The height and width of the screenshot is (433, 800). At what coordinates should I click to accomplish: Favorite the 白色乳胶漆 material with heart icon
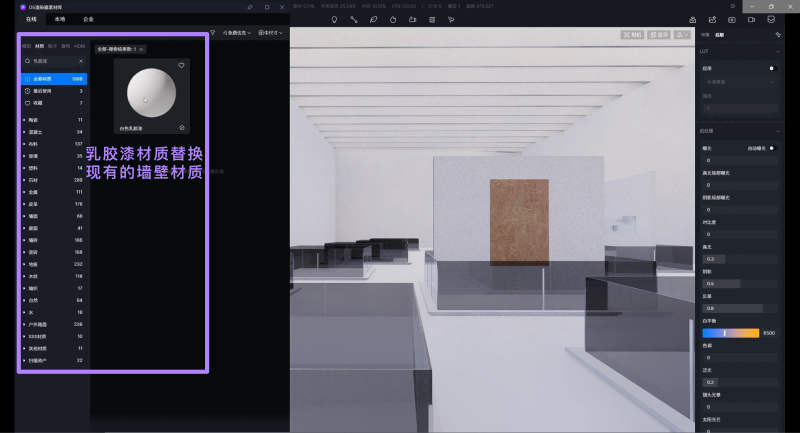pyautogui.click(x=181, y=65)
